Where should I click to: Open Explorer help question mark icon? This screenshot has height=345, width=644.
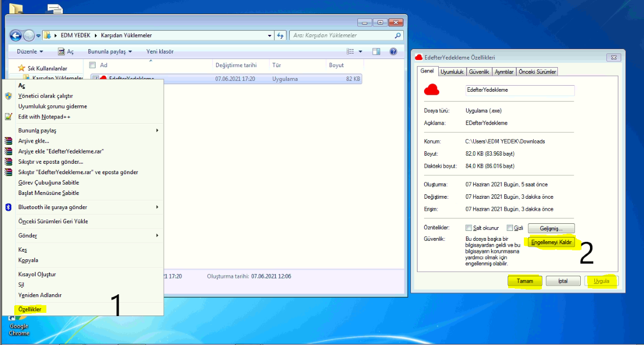pos(393,51)
